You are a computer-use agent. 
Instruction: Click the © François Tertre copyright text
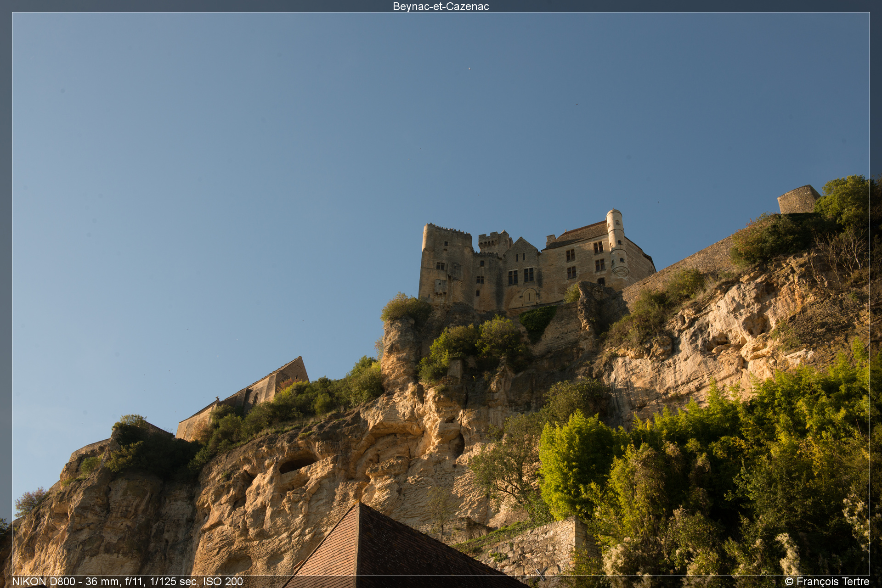[x=827, y=582]
